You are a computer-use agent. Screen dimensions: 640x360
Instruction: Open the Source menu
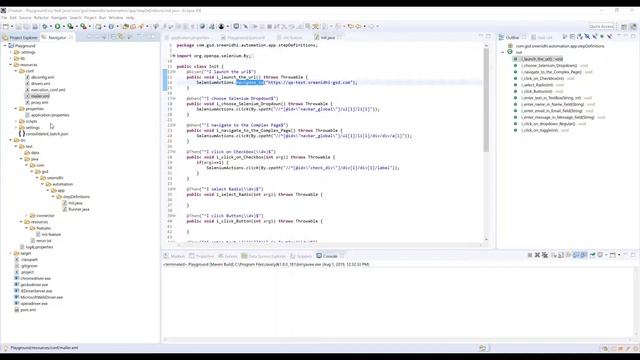(x=25, y=18)
